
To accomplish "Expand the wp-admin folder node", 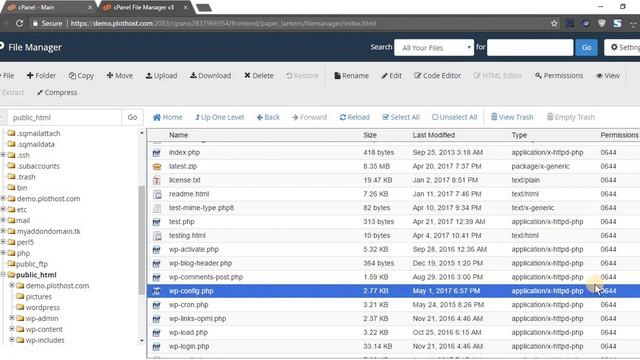I will (12, 318).
